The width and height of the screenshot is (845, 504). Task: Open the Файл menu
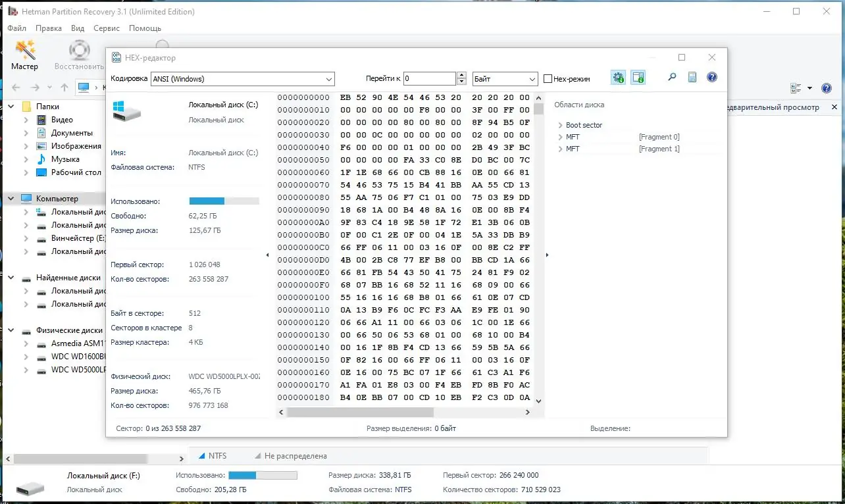click(x=16, y=28)
